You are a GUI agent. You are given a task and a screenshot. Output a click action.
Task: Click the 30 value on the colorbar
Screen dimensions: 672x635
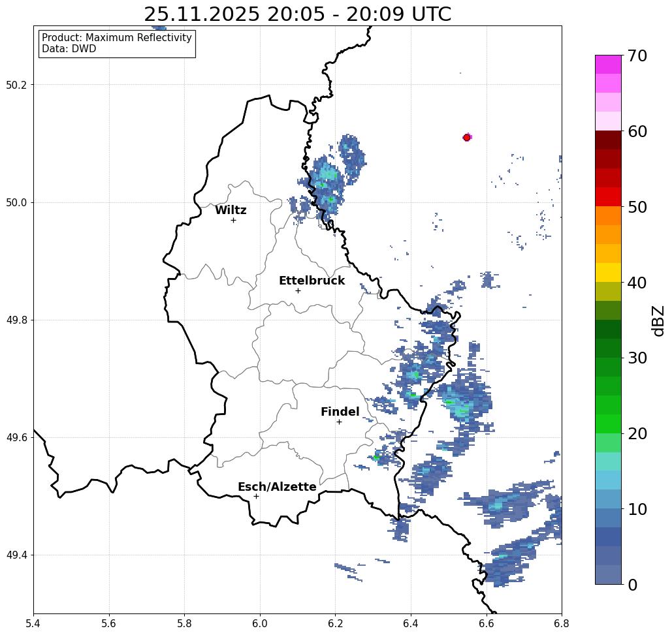(637, 358)
